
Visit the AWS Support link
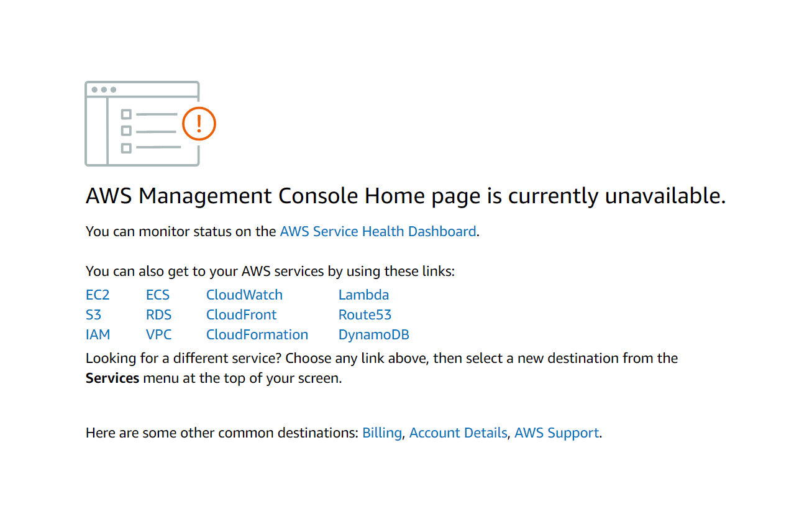click(557, 433)
